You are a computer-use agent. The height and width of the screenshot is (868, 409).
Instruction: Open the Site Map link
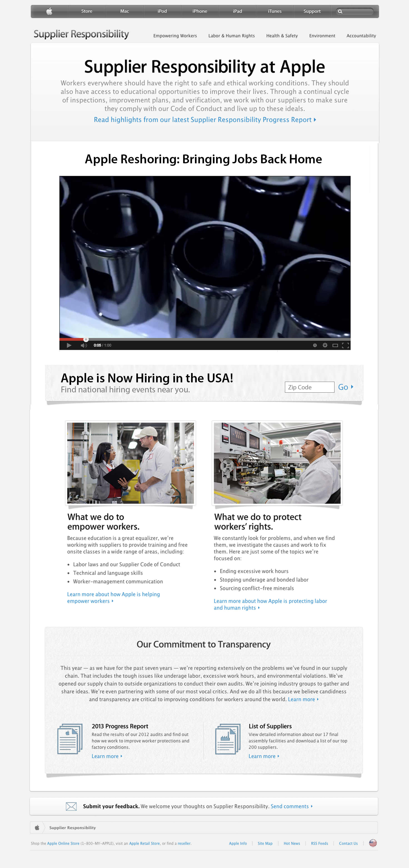pos(265,843)
